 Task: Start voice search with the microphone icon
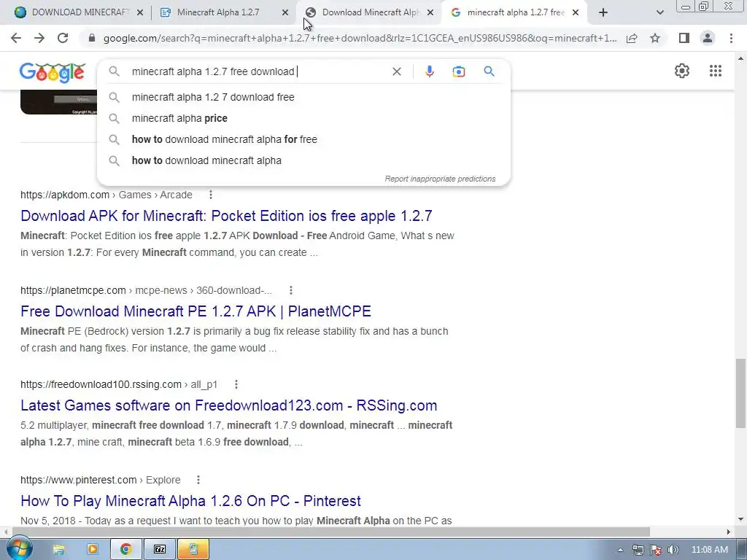click(429, 71)
